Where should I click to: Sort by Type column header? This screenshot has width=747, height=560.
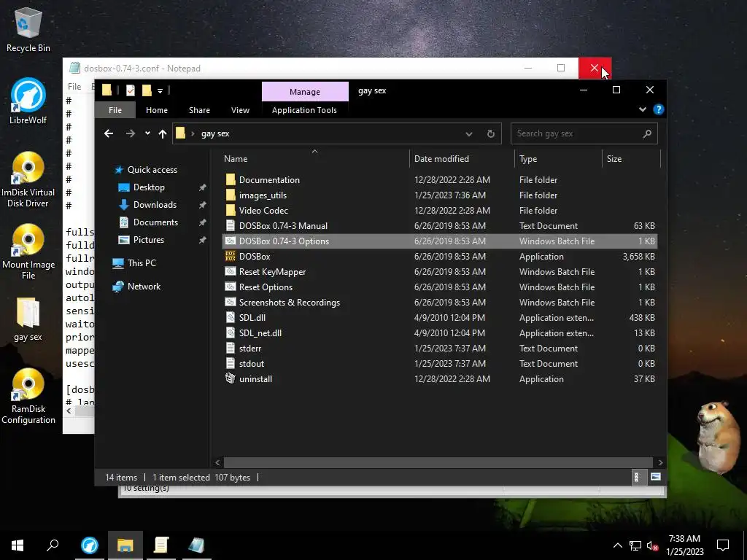(x=558, y=158)
